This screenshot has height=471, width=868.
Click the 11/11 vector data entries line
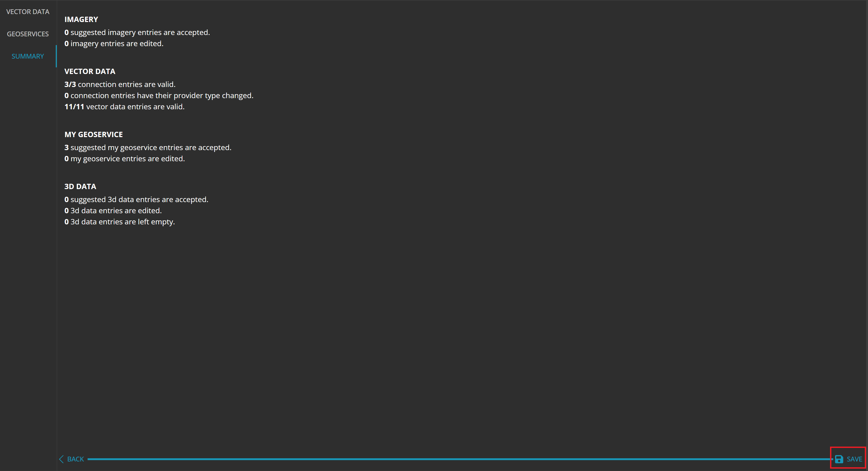(x=124, y=106)
